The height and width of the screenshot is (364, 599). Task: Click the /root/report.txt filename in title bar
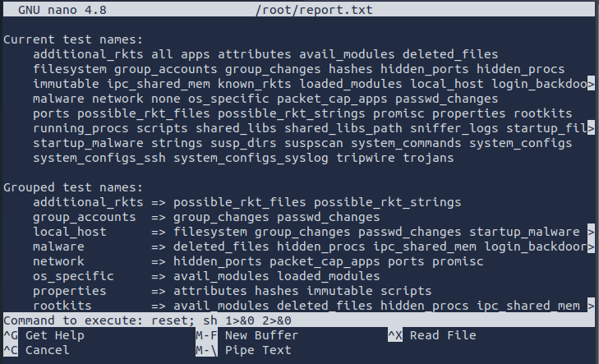[x=298, y=9]
